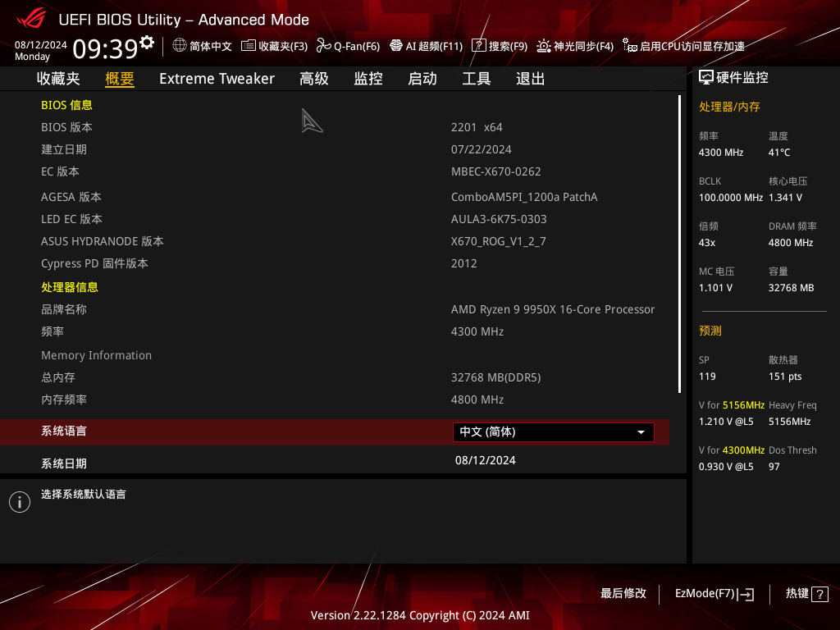Select the 系统日期 value 08/12/2024

(x=486, y=461)
